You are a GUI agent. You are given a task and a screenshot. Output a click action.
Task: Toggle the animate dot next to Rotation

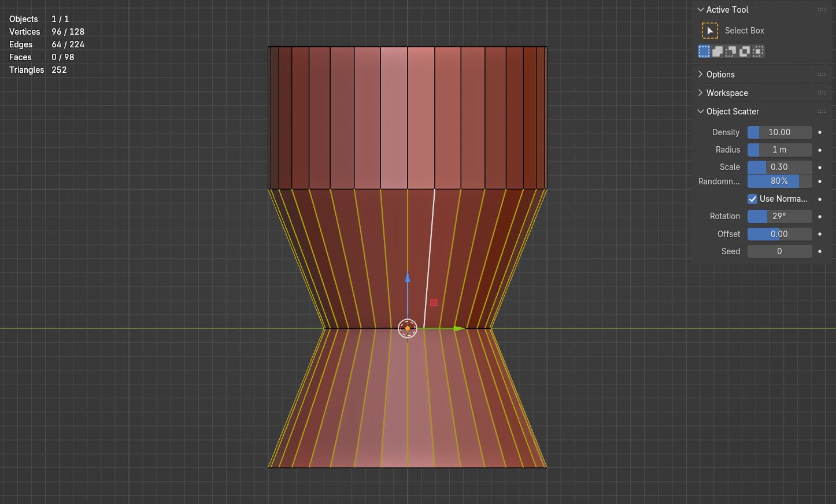click(819, 216)
